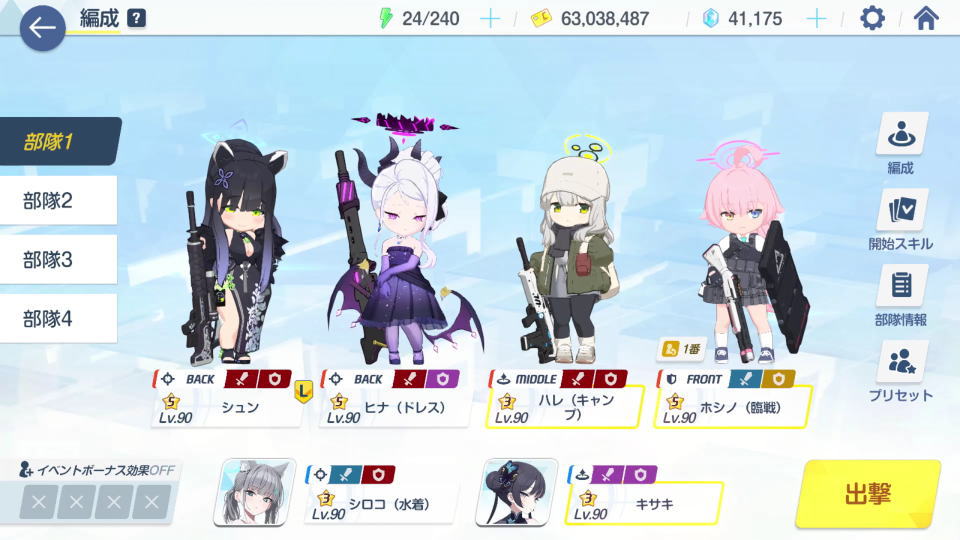Select シュン character card
960x540 pixels.
(x=228, y=398)
